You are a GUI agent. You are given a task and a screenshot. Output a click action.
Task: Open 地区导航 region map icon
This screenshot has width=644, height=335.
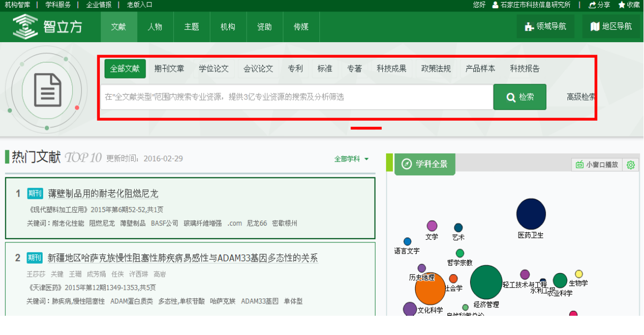pos(595,27)
